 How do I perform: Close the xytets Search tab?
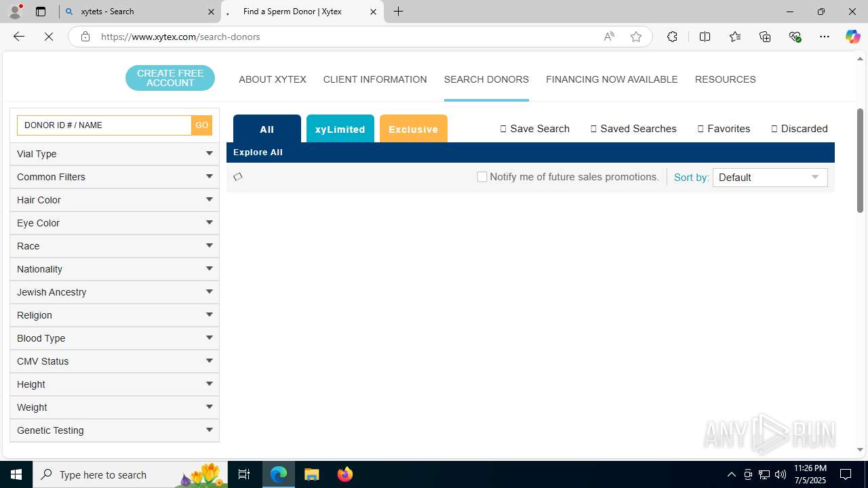click(x=211, y=12)
